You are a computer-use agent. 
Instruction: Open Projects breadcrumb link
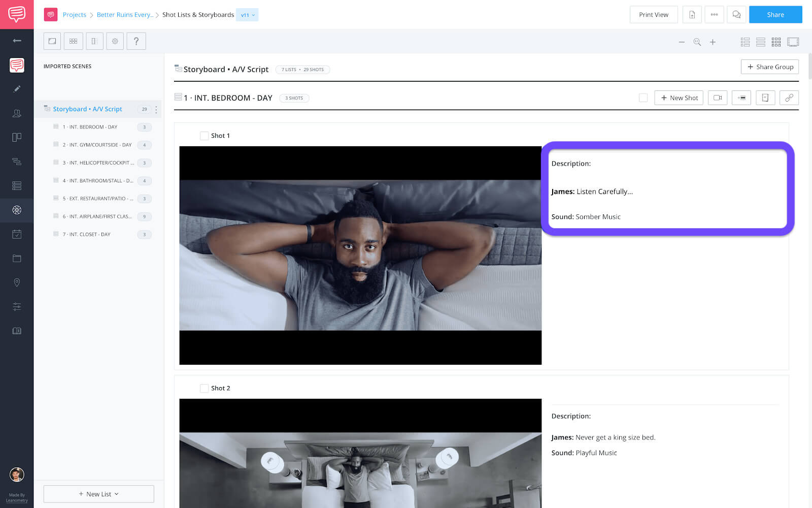74,15
